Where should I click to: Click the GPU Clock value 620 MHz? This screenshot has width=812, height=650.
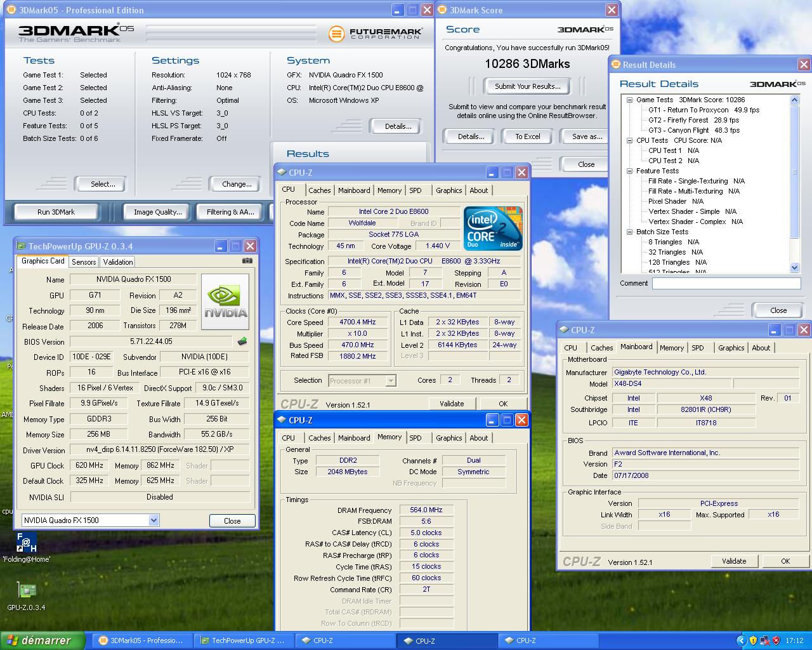(x=89, y=465)
